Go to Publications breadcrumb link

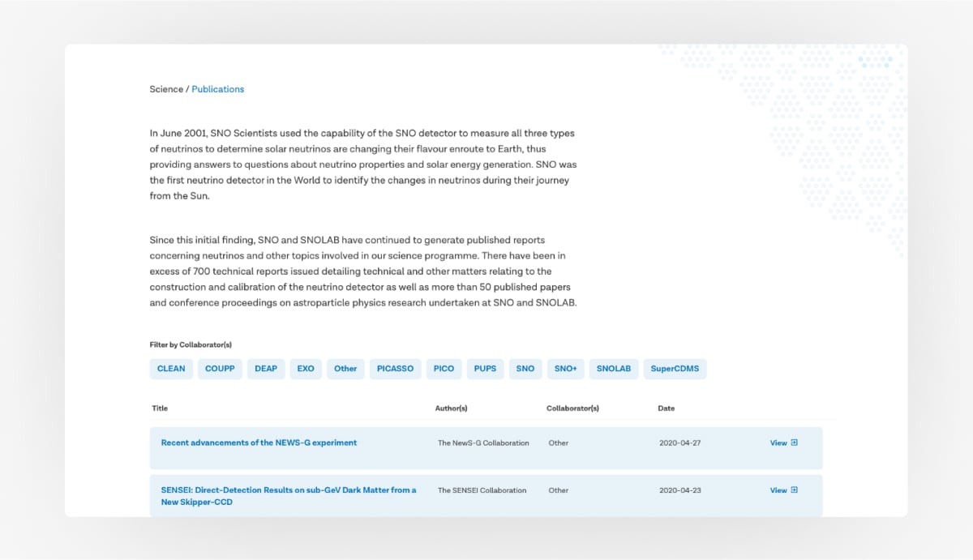pos(217,89)
